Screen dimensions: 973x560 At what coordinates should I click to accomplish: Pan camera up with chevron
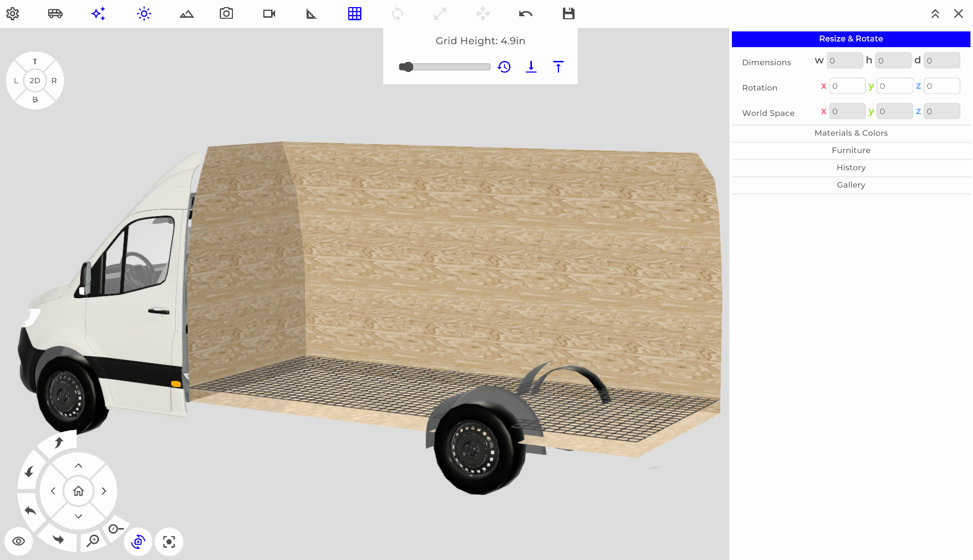click(x=79, y=466)
